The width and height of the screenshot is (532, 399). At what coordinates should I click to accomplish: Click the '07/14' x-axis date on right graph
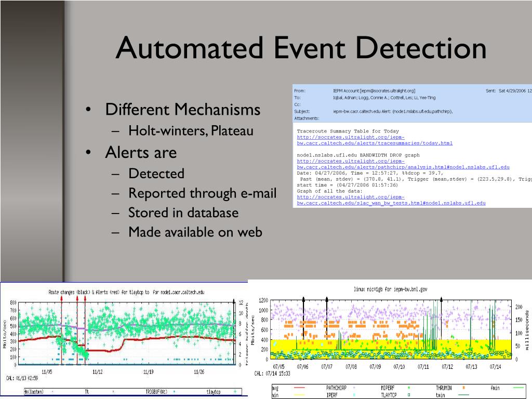click(x=495, y=367)
